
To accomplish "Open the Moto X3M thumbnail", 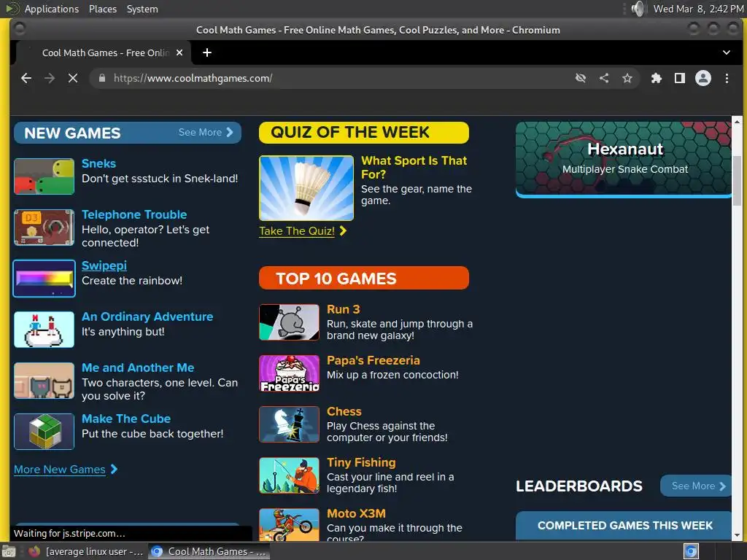I will [289, 524].
